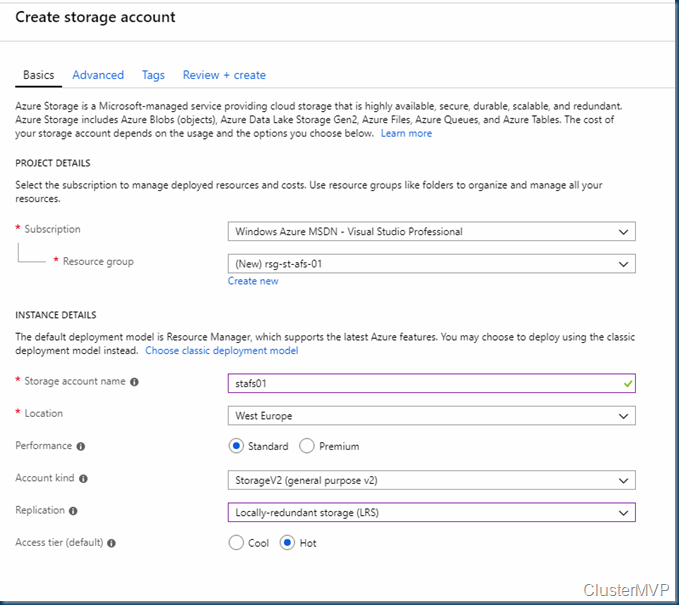Screen dimensions: 679x605
Task: Choose the Cool access tier option
Action: pyautogui.click(x=236, y=543)
